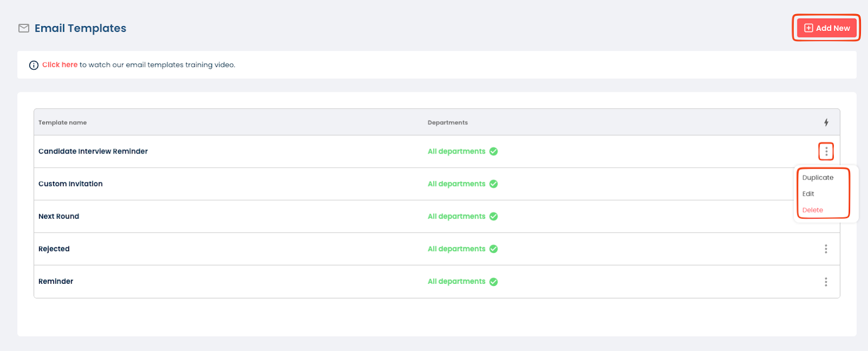Select Edit in the template options menu
Screen dimensions: 868x351
[x=808, y=194]
